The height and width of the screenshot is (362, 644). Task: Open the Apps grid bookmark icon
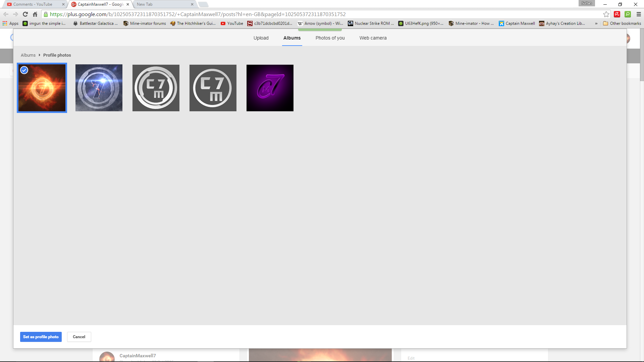pyautogui.click(x=5, y=23)
